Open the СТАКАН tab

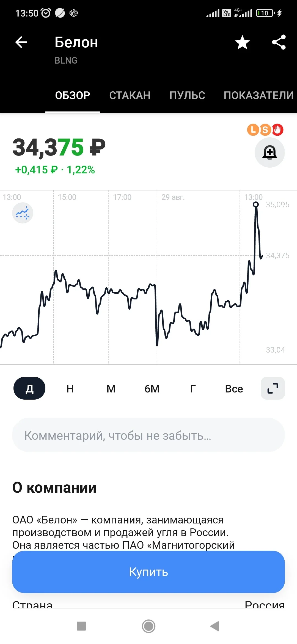[130, 95]
